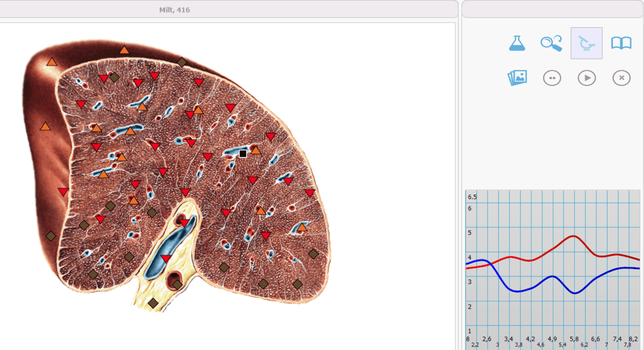This screenshot has width=644, height=350.
Task: Click the Milt, 416 title header
Action: point(175,10)
